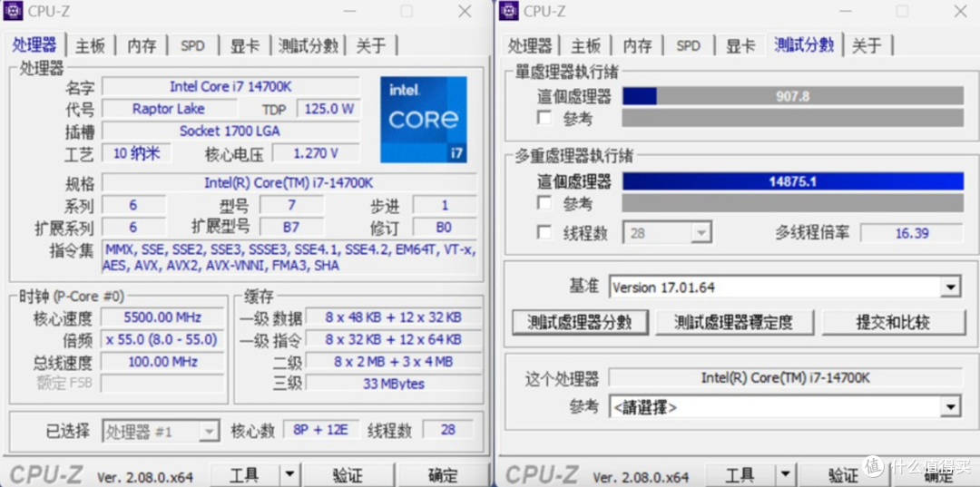Viewport: 980px width, 487px height.
Task: Click 工具 button in left window
Action: click(244, 476)
